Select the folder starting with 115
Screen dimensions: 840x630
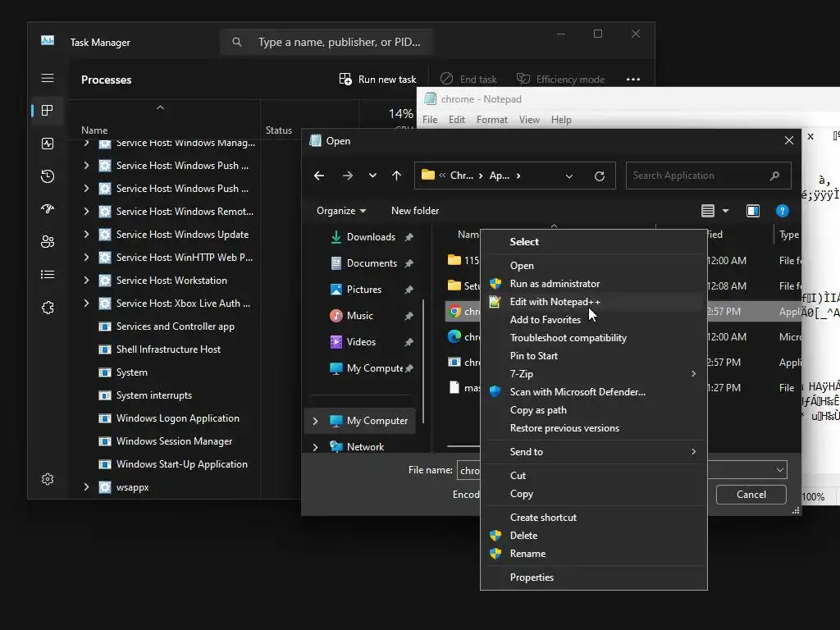[x=463, y=260]
